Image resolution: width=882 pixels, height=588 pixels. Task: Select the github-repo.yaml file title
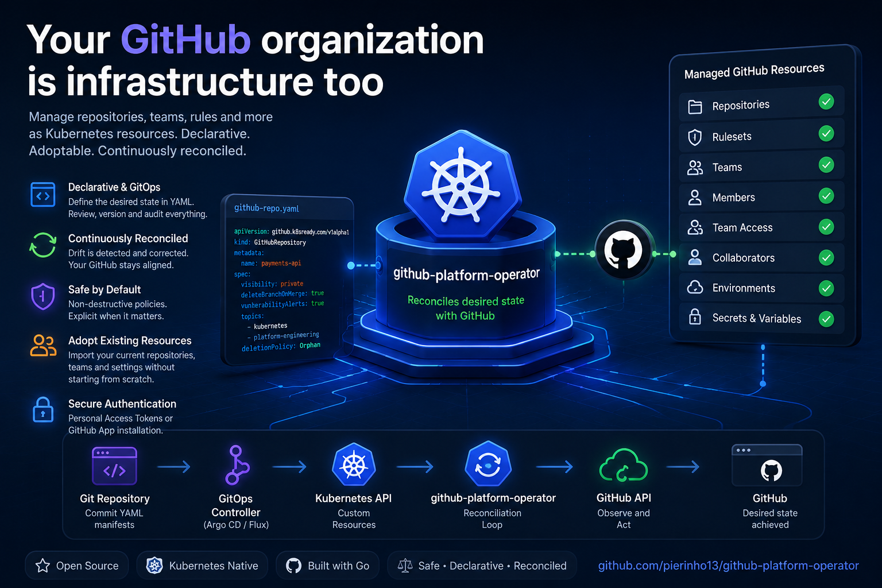point(266,208)
